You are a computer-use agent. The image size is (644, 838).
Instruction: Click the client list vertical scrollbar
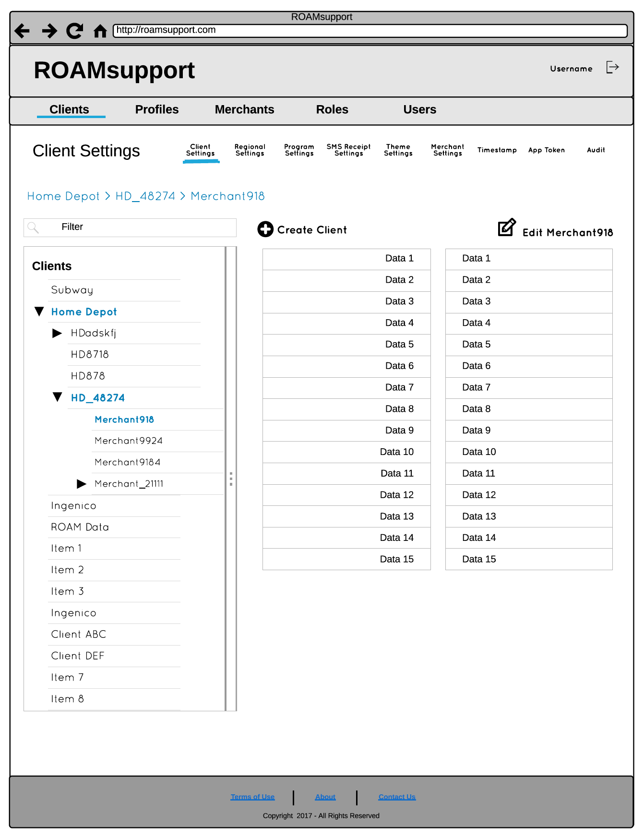click(231, 479)
